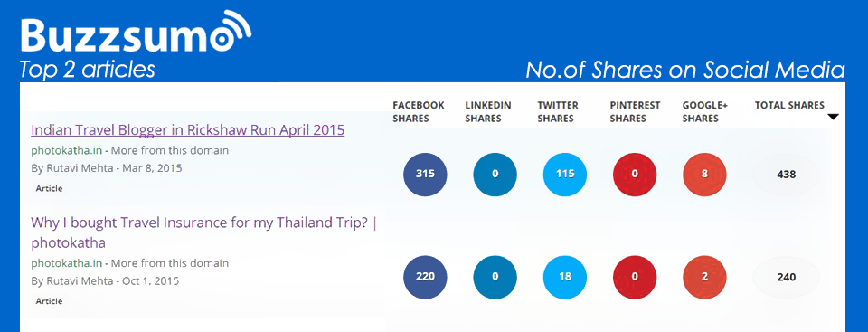Click the 8 Google+ shares circle
This screenshot has height=332, width=868.
click(704, 174)
